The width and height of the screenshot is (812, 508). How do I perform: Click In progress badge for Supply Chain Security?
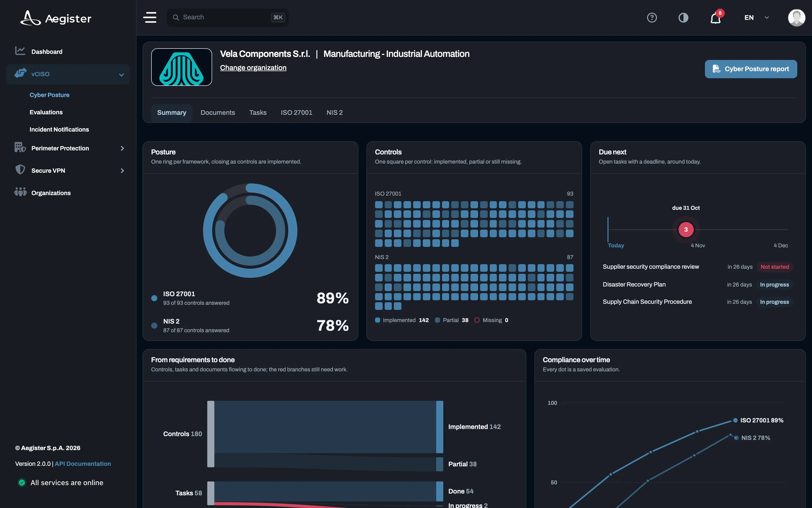pos(774,302)
